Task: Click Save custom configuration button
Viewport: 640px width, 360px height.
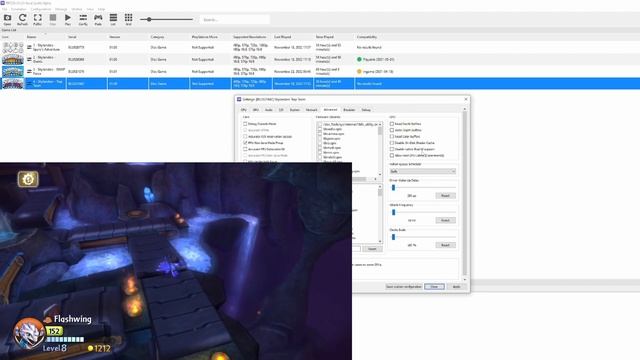Action: (x=404, y=287)
